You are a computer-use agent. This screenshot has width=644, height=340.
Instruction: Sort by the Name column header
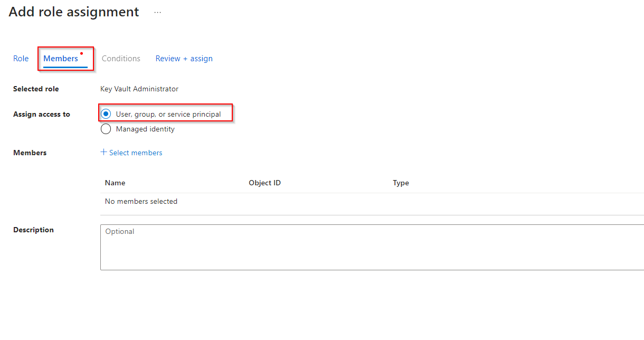point(115,183)
